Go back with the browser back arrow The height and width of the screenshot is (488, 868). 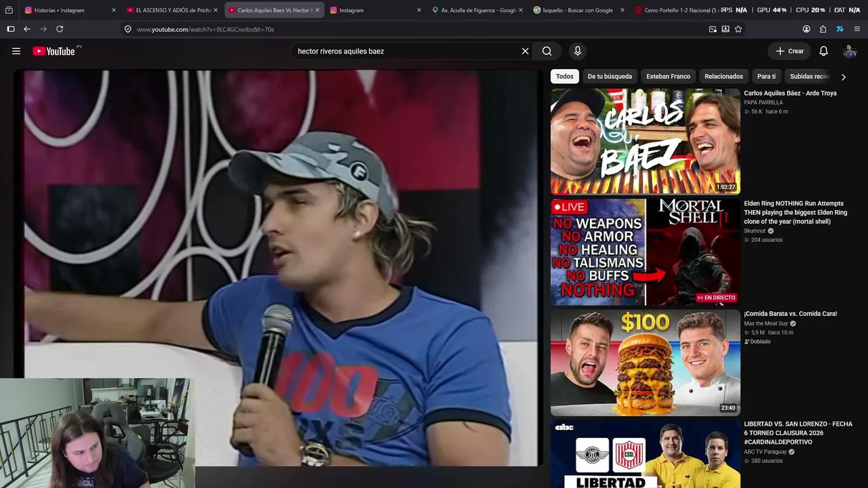(x=27, y=29)
